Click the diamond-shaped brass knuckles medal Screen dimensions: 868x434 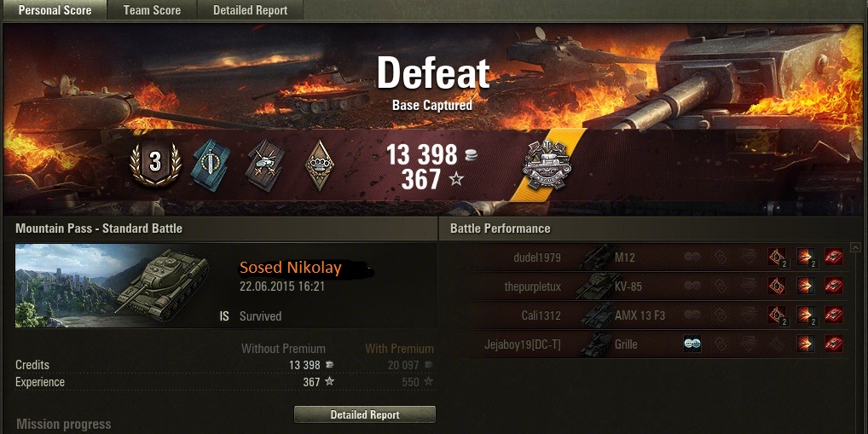coord(320,165)
